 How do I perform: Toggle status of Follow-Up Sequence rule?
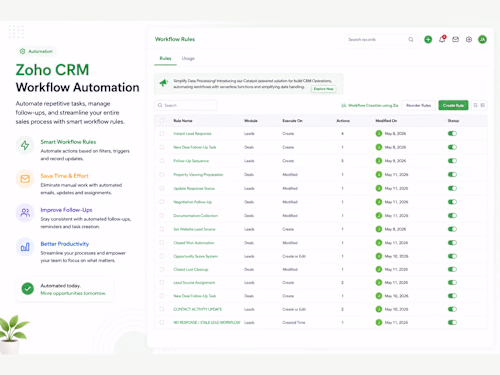click(x=452, y=161)
